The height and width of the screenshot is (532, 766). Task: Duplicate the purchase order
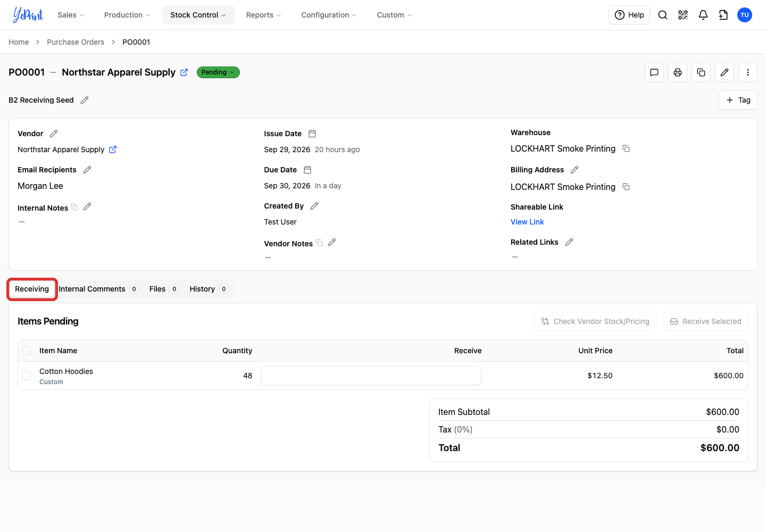701,72
